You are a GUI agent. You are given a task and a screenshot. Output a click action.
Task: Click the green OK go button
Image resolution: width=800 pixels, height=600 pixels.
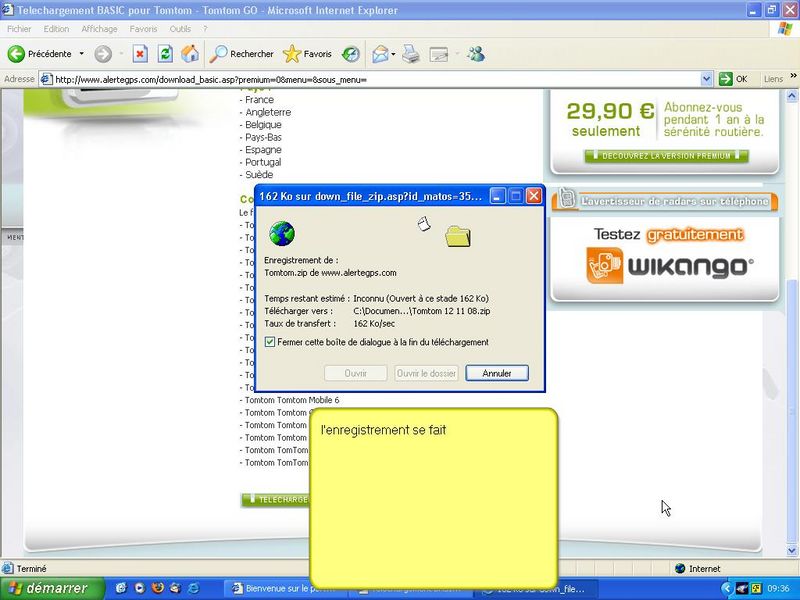[x=733, y=79]
